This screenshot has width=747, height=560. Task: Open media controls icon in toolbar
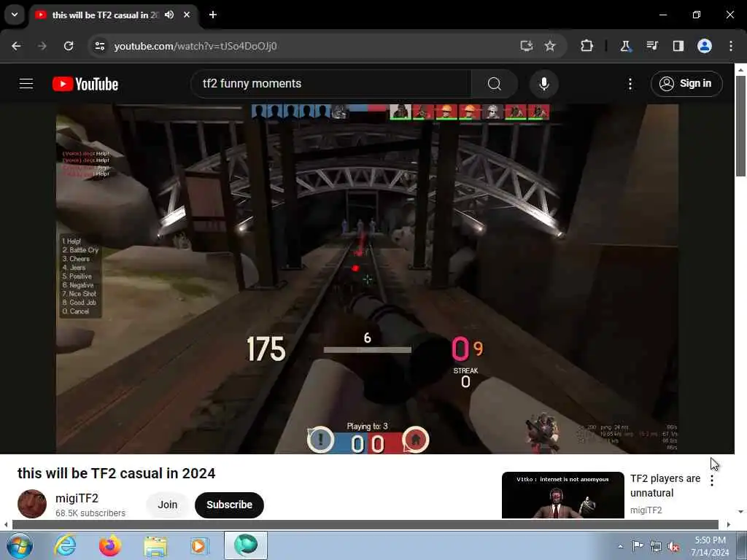(652, 46)
